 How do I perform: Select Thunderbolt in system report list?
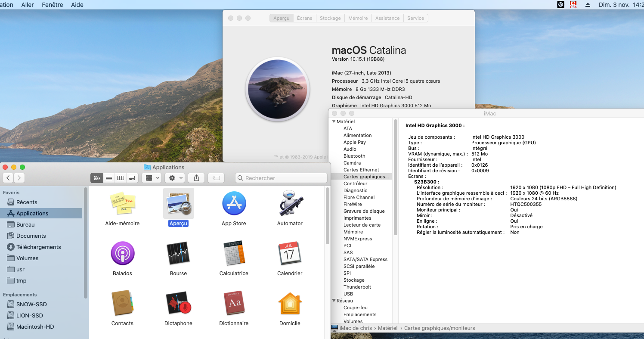[x=357, y=287]
